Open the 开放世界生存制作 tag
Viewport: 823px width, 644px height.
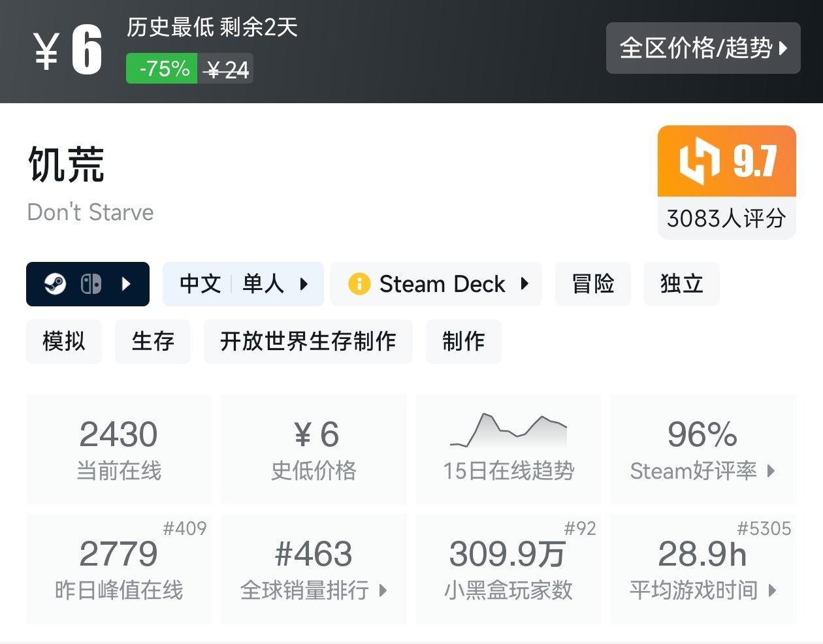click(308, 341)
